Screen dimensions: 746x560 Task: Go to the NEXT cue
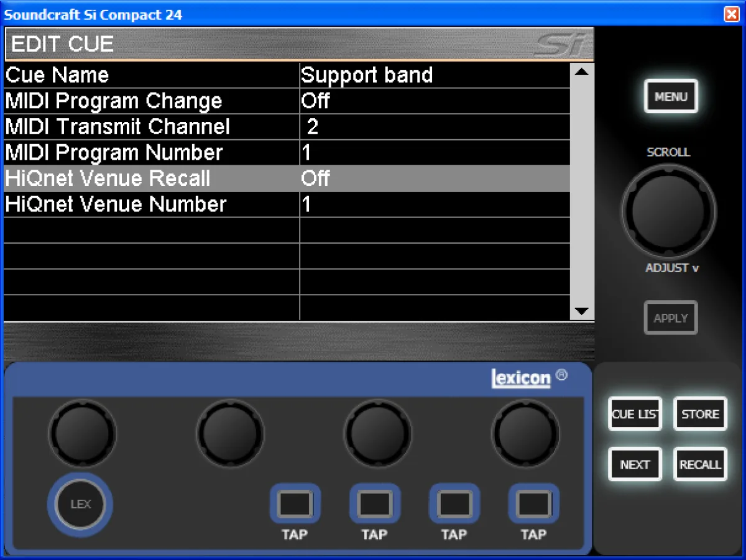click(x=635, y=464)
